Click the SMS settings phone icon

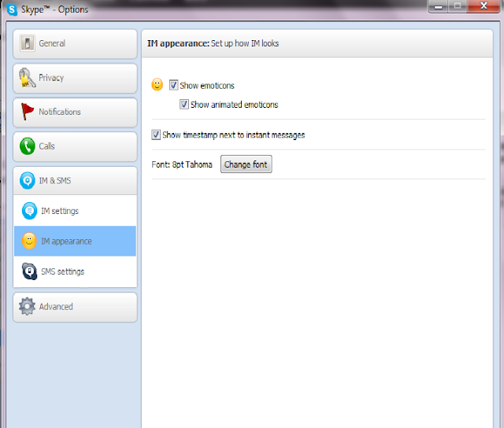tap(29, 271)
